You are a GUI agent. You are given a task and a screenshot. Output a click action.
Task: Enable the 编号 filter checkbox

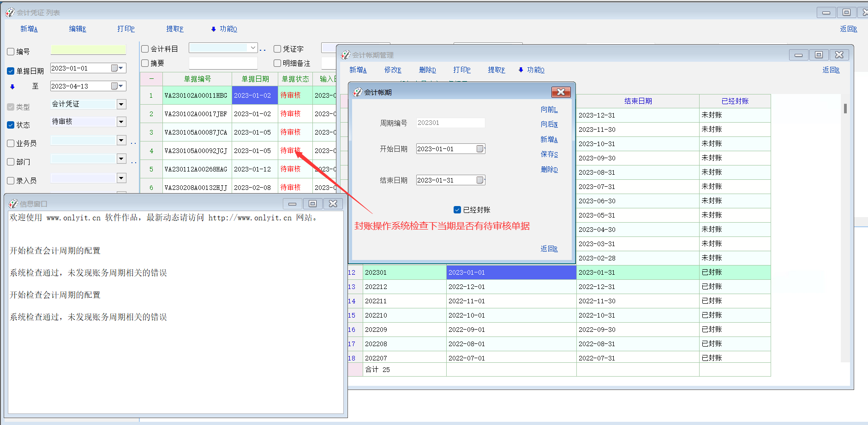pyautogui.click(x=11, y=52)
